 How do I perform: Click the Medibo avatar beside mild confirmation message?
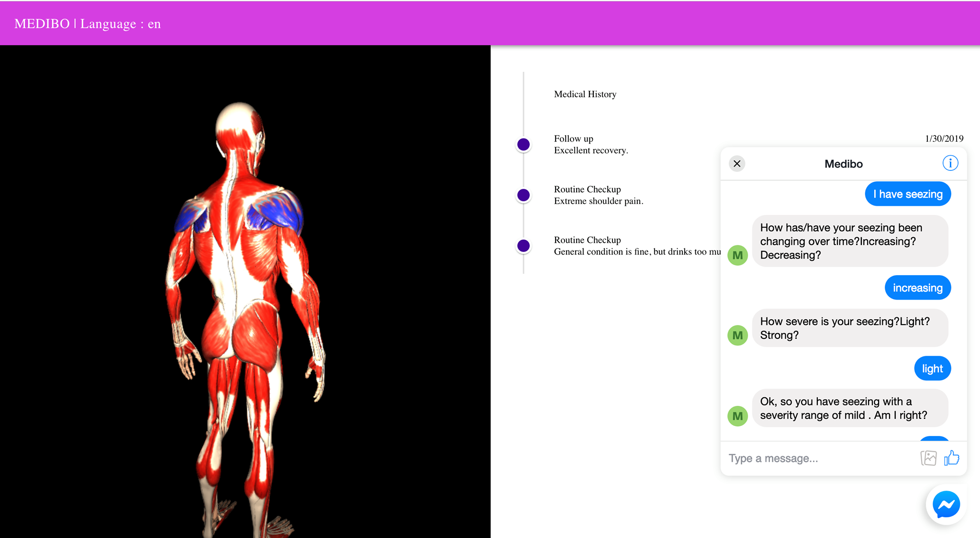(737, 416)
